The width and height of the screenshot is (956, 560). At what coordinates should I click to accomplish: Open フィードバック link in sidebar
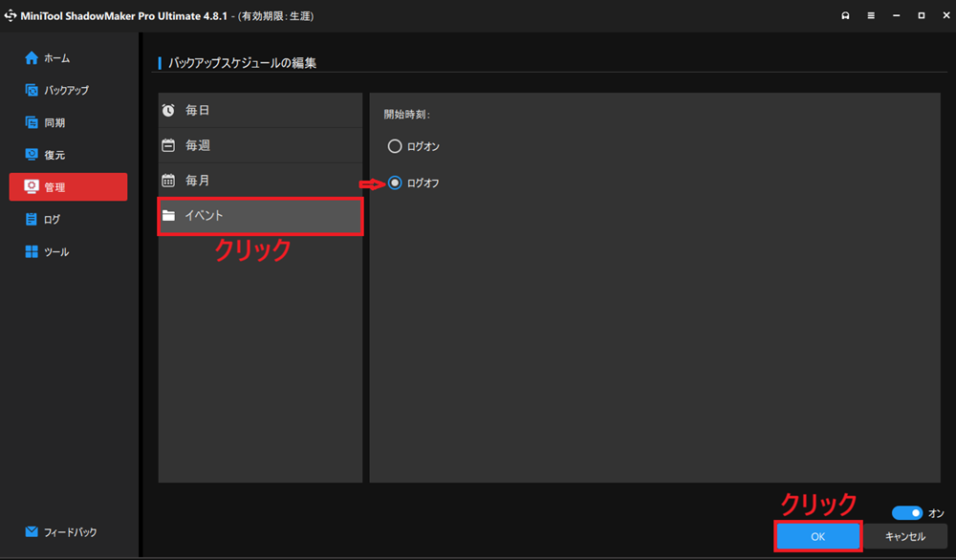click(70, 532)
